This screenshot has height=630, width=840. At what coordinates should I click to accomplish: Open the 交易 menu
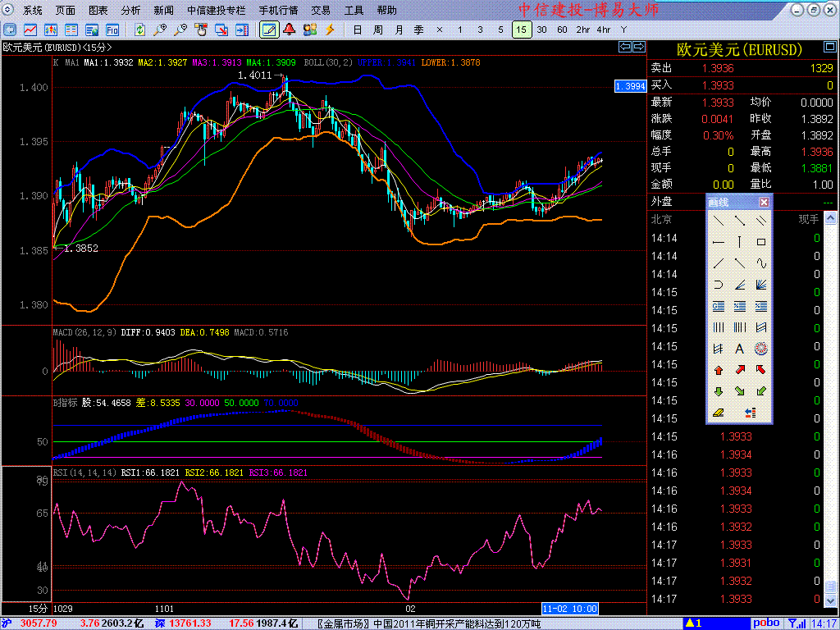[321, 11]
